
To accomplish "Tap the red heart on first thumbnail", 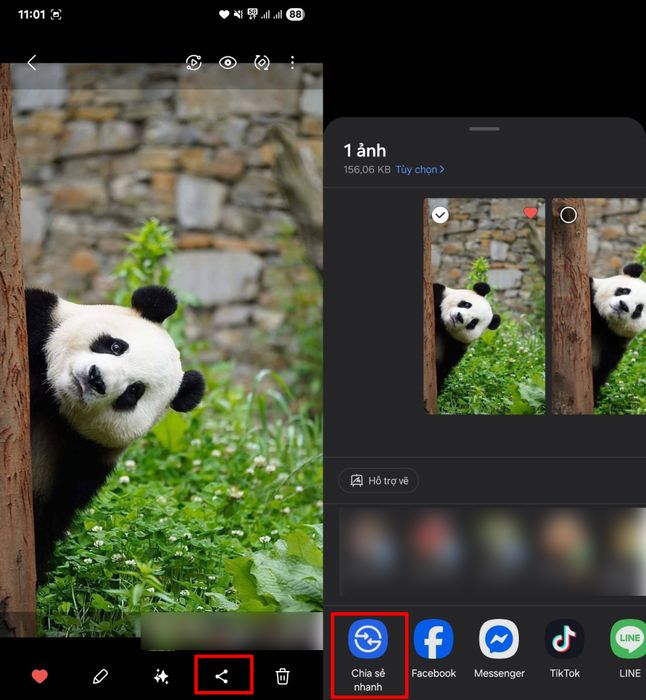I will click(530, 212).
